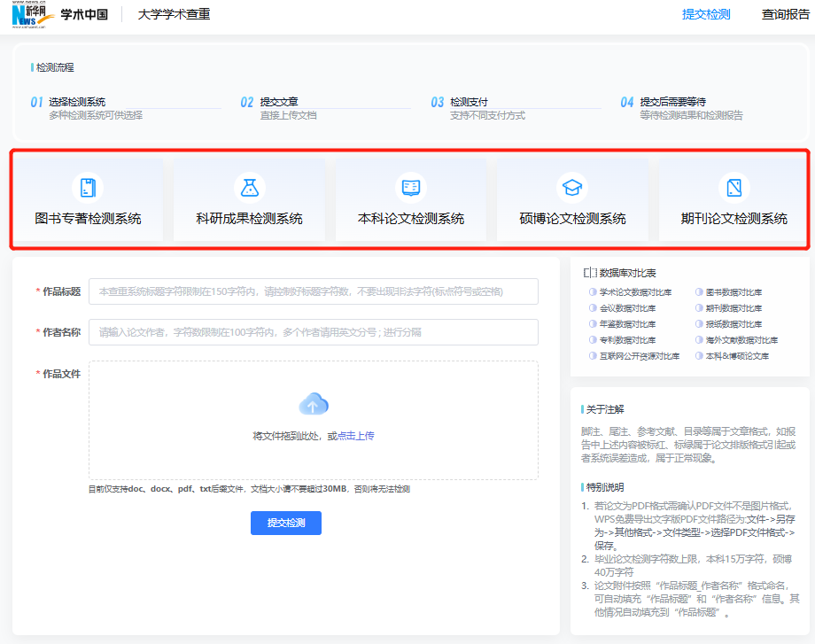The height and width of the screenshot is (644, 815).
Task: Click step 03 检测支付
Action: click(469, 102)
